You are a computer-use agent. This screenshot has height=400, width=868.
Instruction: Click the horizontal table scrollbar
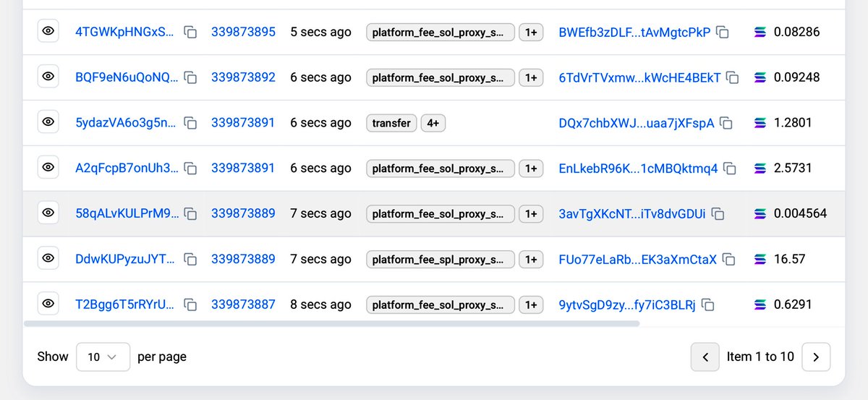tap(331, 323)
